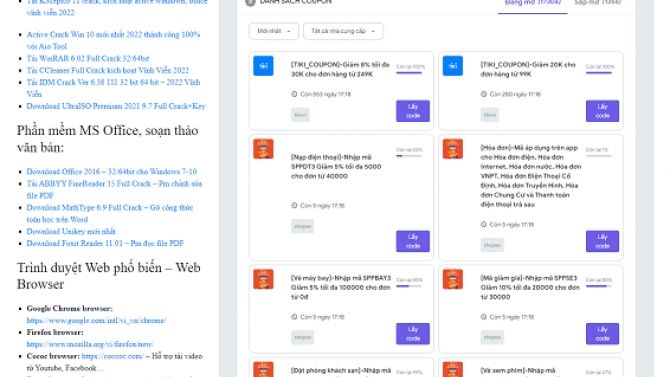Click Lấy code on the Hóa đơn coupon
Image resolution: width=670 pixels, height=377 pixels.
pos(602,242)
